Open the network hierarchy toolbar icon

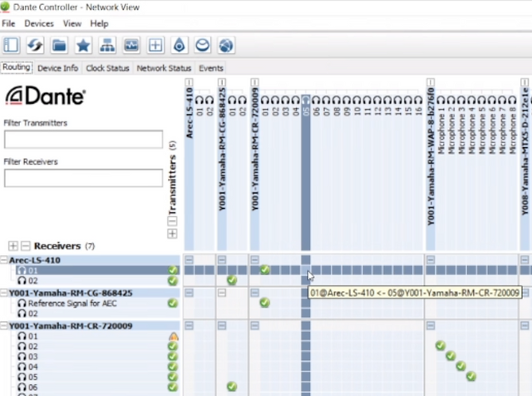click(x=107, y=45)
